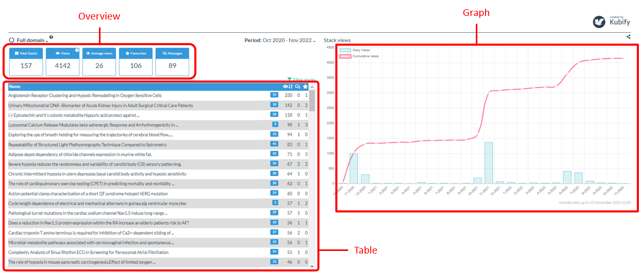
Task: Select the Messages card
Action: pos(172,62)
